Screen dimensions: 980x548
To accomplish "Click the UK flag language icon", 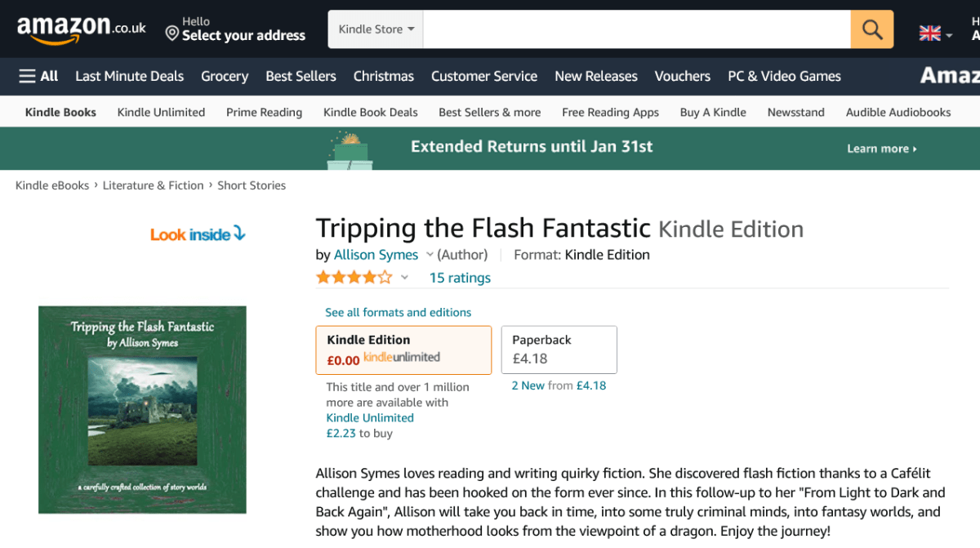I will click(929, 33).
